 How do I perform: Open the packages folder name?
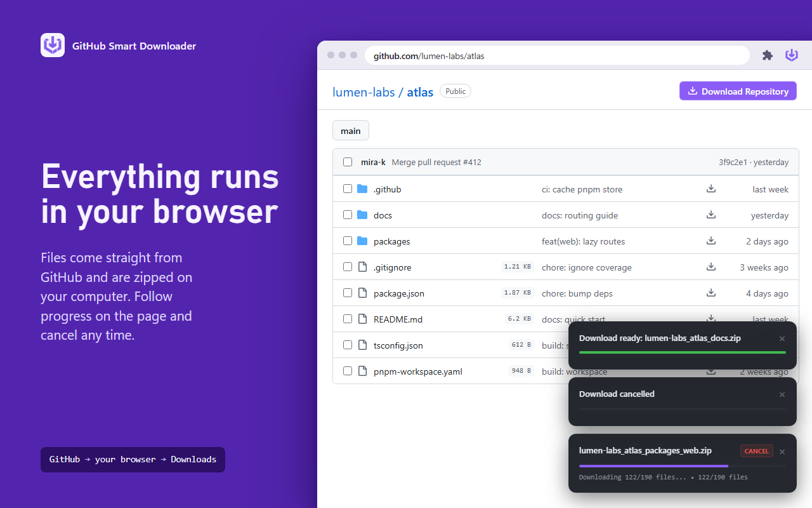pos(392,241)
